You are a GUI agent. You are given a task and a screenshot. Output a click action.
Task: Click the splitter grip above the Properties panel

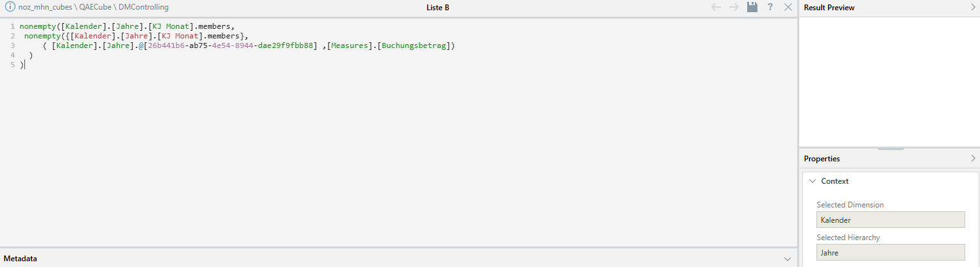(889, 149)
